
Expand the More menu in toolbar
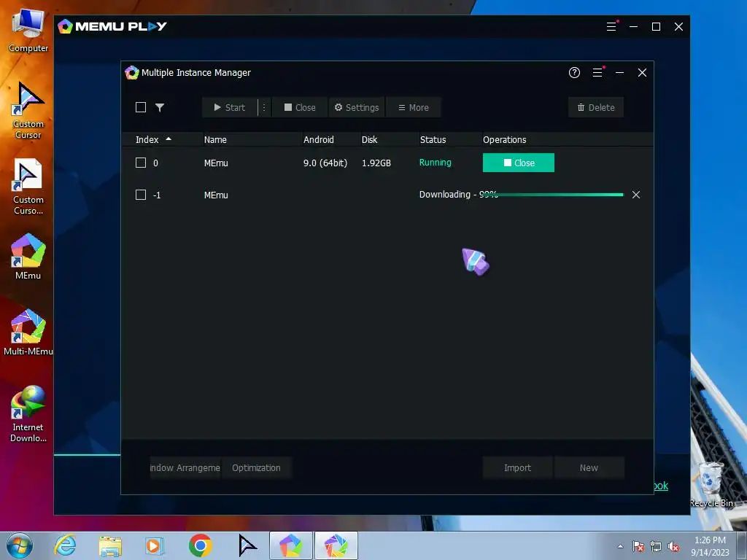(x=413, y=108)
